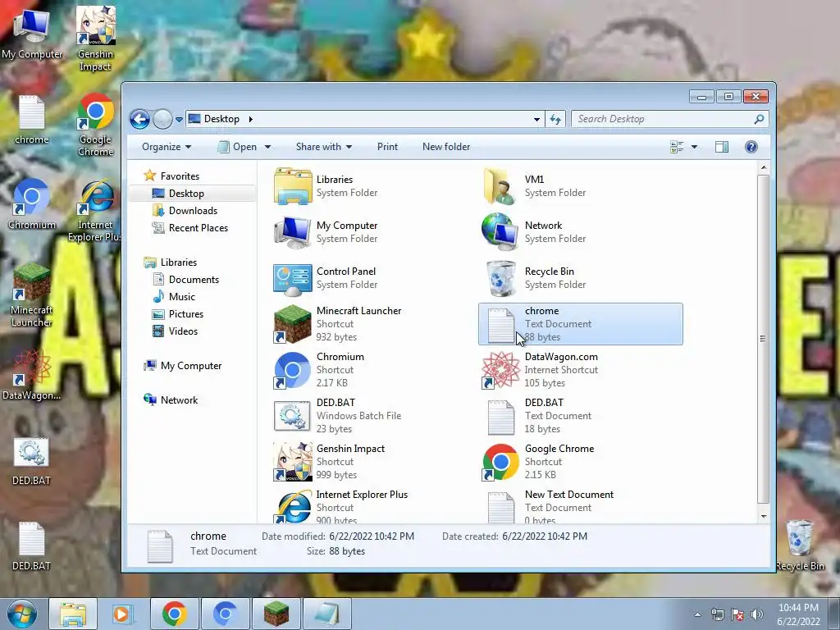
Task: Select Minecraft Launcher desktop icon
Action: [32, 294]
